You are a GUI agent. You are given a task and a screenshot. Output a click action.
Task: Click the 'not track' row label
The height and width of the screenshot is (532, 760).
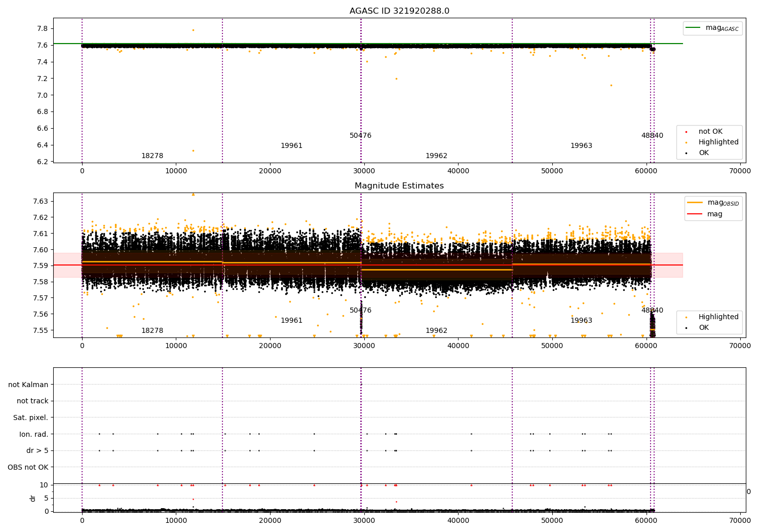32,401
